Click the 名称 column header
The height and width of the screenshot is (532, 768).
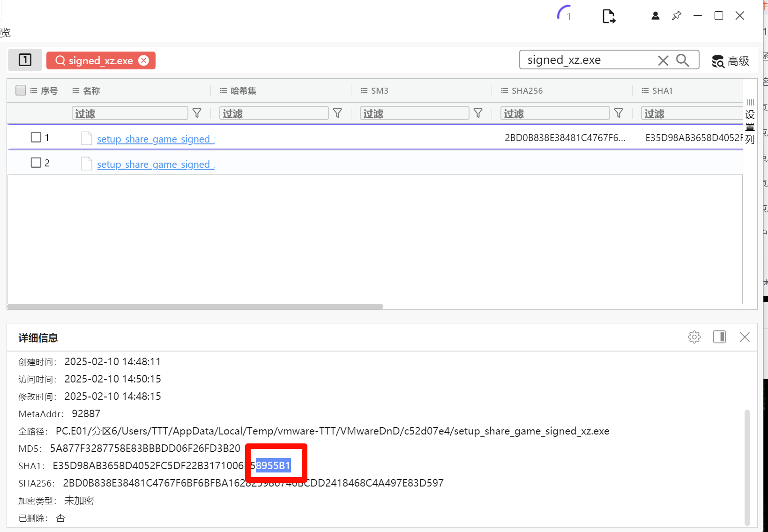[86, 90]
